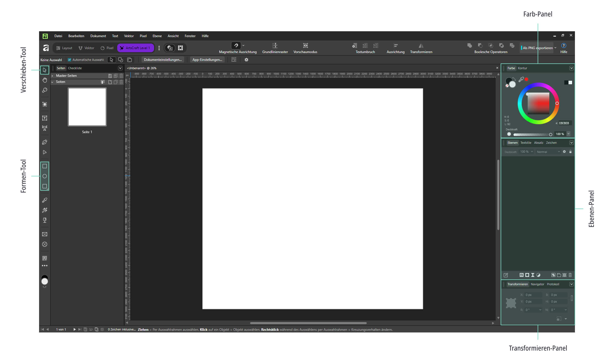Click the Dokumenteinstellungen... button
Image resolution: width=614 pixels, height=364 pixels.
(163, 60)
